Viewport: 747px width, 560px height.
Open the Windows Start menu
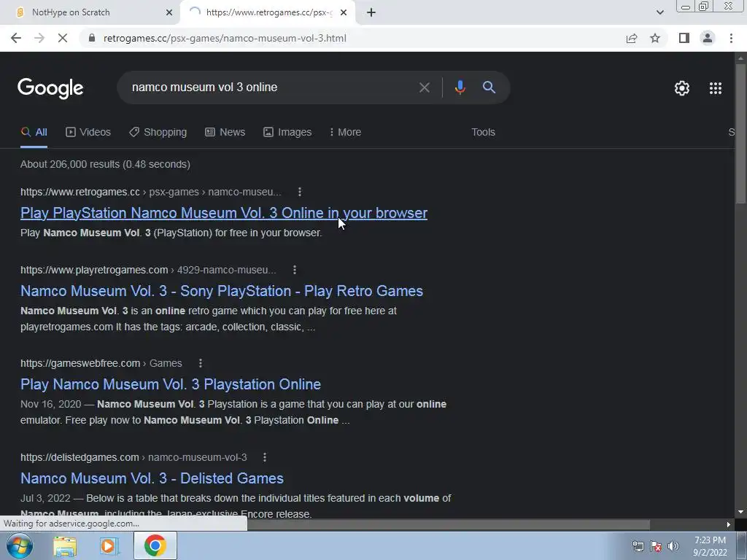coord(19,545)
